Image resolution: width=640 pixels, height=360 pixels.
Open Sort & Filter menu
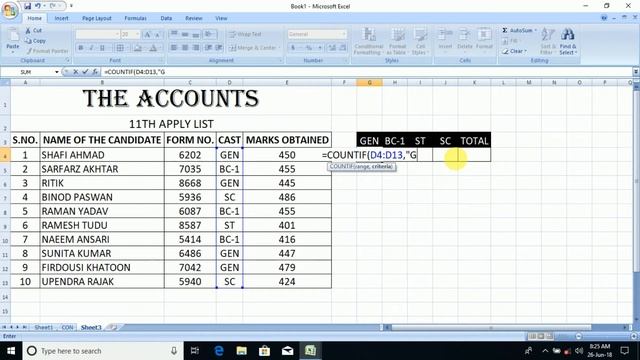(x=547, y=41)
